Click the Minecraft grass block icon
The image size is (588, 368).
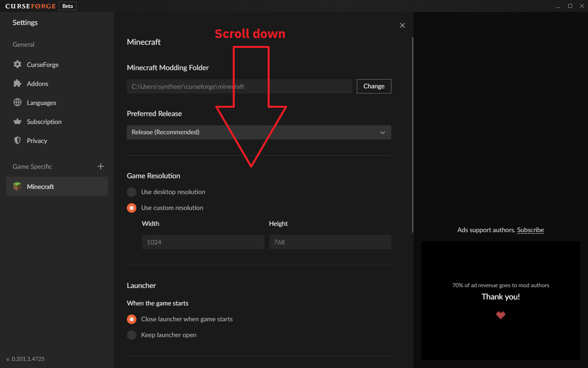coord(17,186)
